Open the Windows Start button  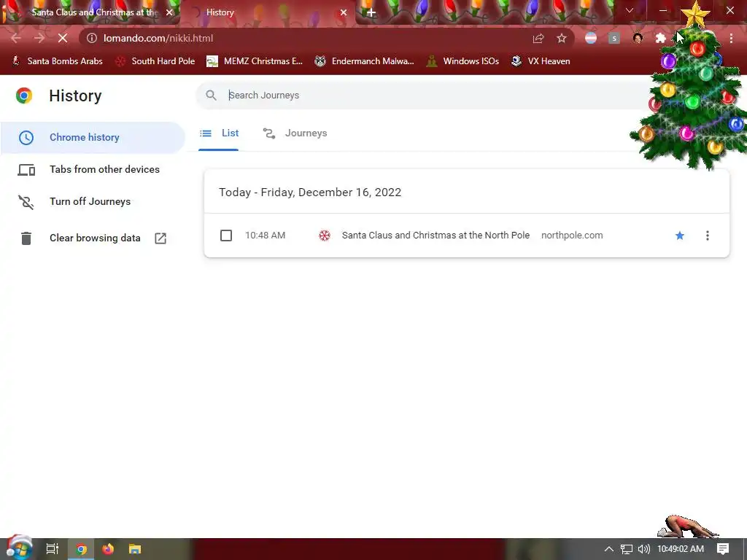[x=20, y=548]
